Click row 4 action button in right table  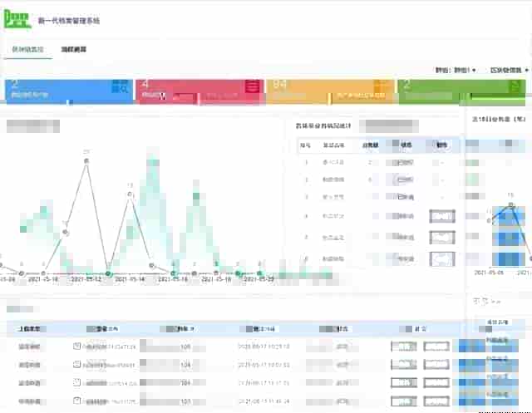point(442,216)
